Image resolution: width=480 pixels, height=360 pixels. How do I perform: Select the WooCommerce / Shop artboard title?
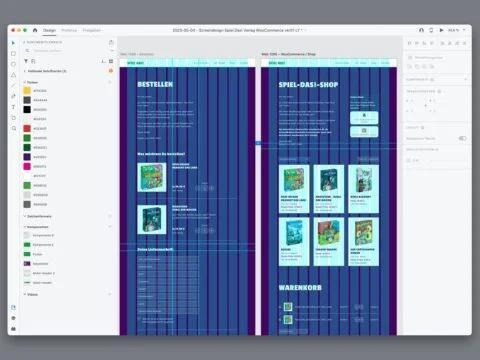click(289, 54)
